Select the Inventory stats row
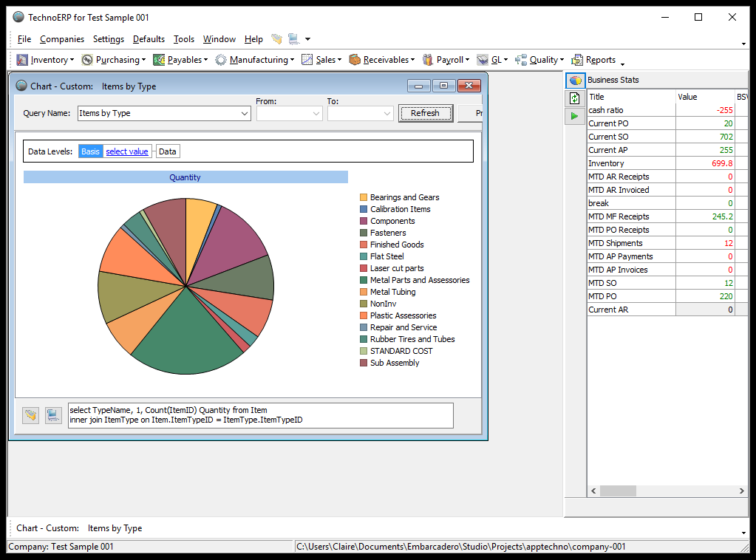 (667, 163)
